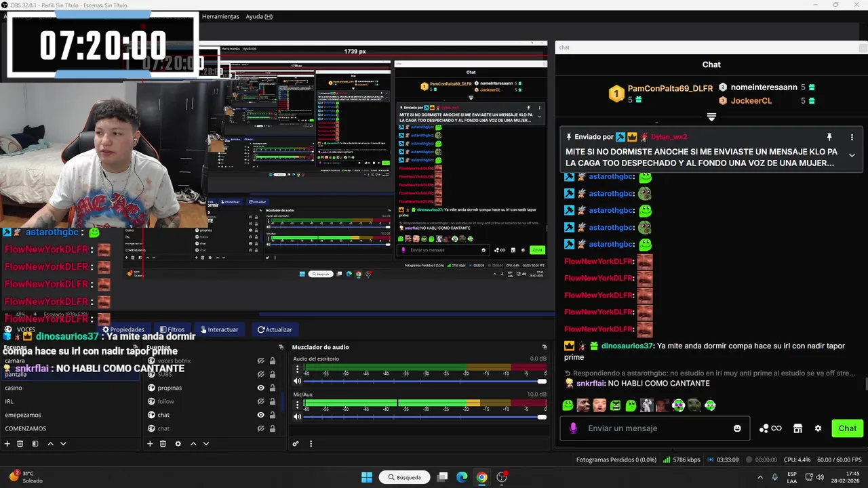Move source up in Sources panel
This screenshot has height=488, width=868.
[193, 444]
